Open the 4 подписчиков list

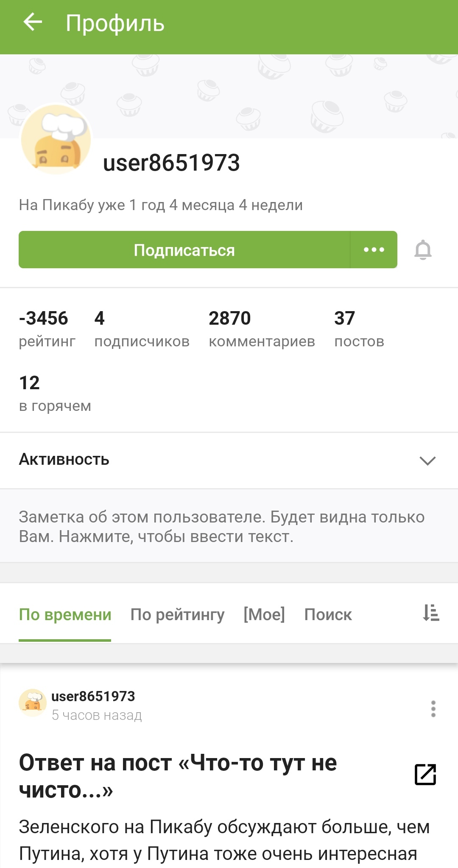(x=142, y=329)
